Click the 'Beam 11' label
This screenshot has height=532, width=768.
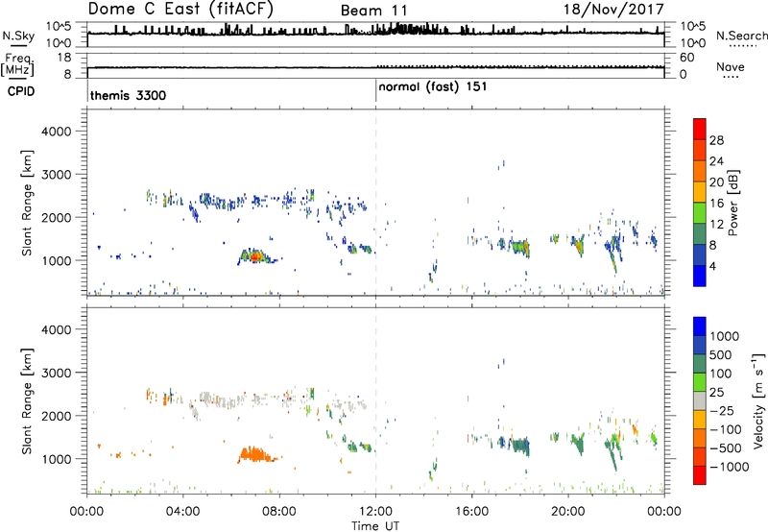373,11
